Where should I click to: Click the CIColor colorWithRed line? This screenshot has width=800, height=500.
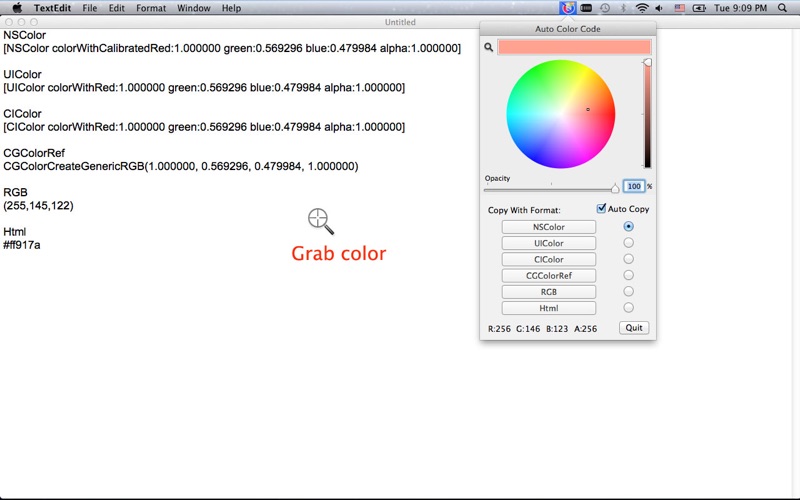point(204,127)
